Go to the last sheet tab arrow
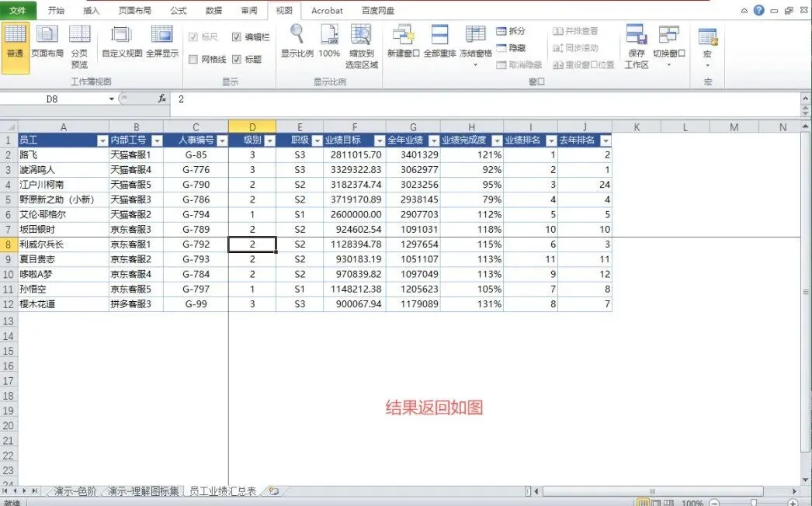The image size is (812, 506). (x=34, y=490)
